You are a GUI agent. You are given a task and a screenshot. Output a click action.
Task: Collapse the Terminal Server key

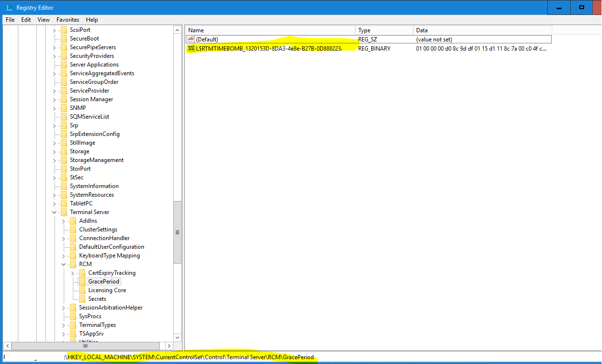54,212
